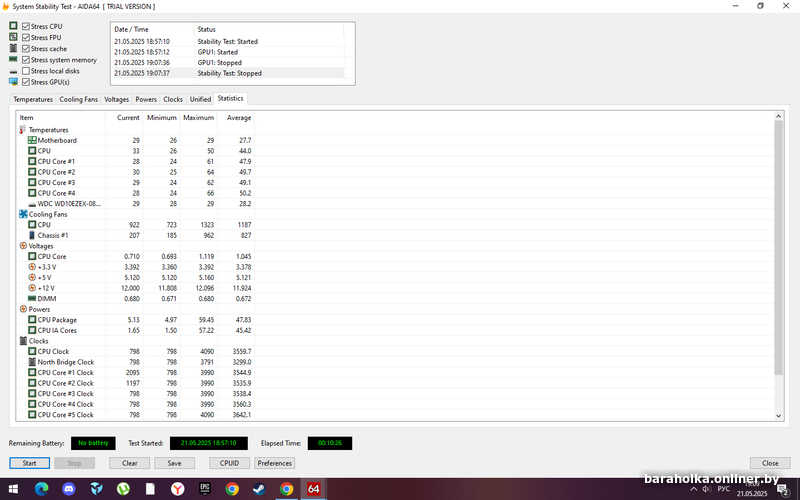The width and height of the screenshot is (800, 500).
Task: Click the CPU Core #1 temperature icon
Action: [x=32, y=161]
